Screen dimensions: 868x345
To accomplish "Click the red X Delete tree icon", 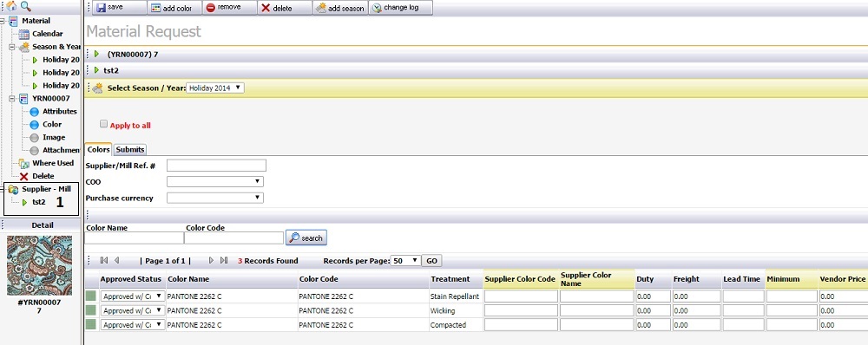I will 23,176.
